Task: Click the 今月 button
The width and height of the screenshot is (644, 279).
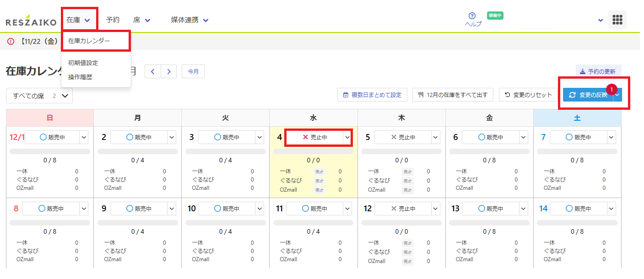Action: point(193,72)
